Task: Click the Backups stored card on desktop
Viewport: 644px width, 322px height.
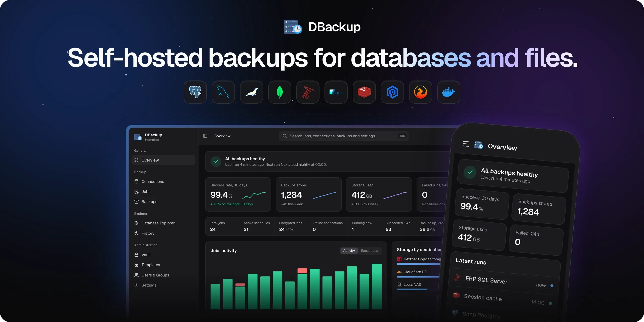Action: (308, 194)
